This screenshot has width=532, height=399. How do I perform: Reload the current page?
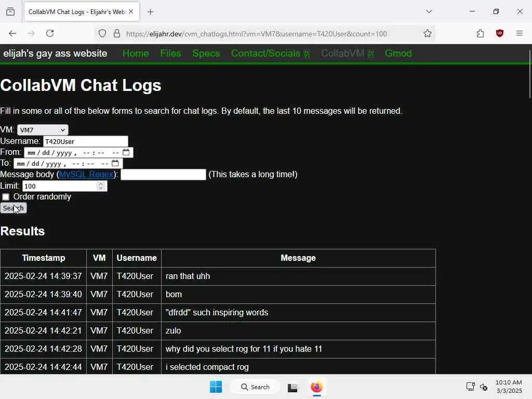point(50,33)
